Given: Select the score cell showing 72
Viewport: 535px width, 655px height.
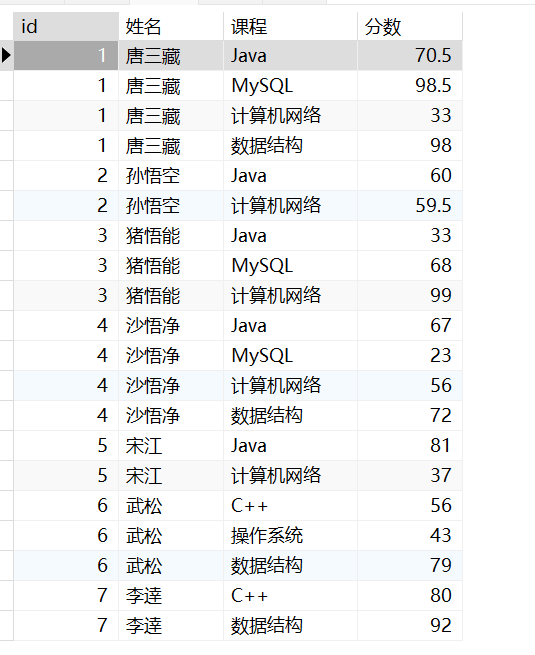Looking at the screenshot, I should [410, 416].
